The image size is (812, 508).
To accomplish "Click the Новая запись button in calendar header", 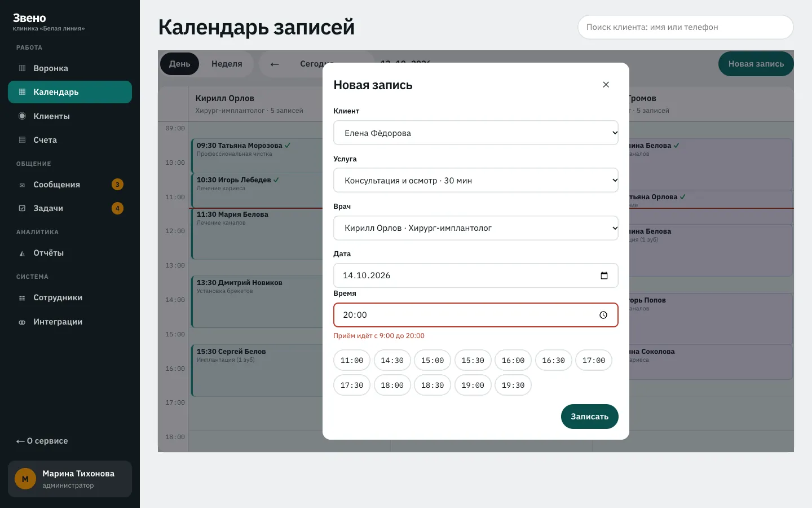I will click(756, 64).
